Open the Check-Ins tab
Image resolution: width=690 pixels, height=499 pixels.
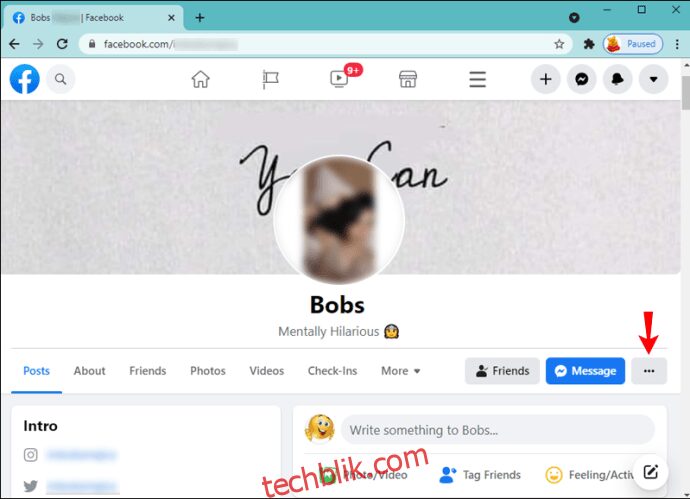click(x=332, y=371)
